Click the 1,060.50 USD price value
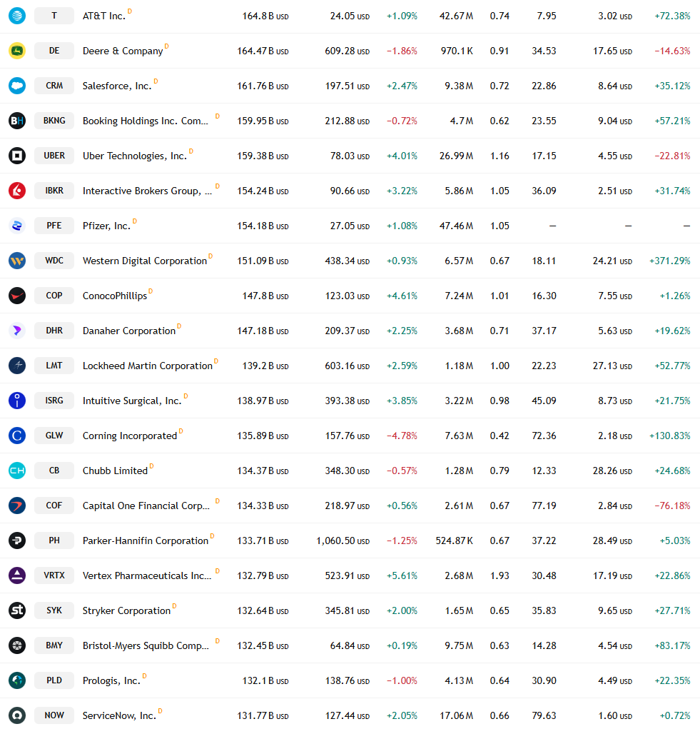The height and width of the screenshot is (729, 700). (x=343, y=541)
